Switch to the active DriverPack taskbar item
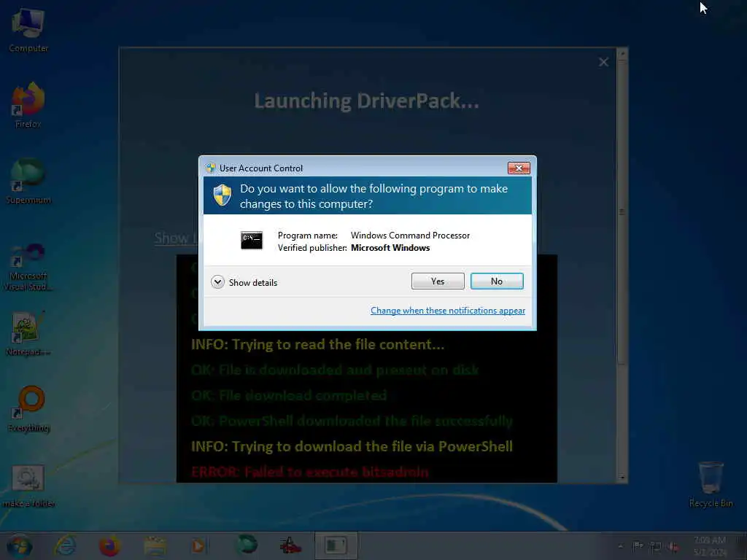The image size is (747, 560). pos(336,545)
